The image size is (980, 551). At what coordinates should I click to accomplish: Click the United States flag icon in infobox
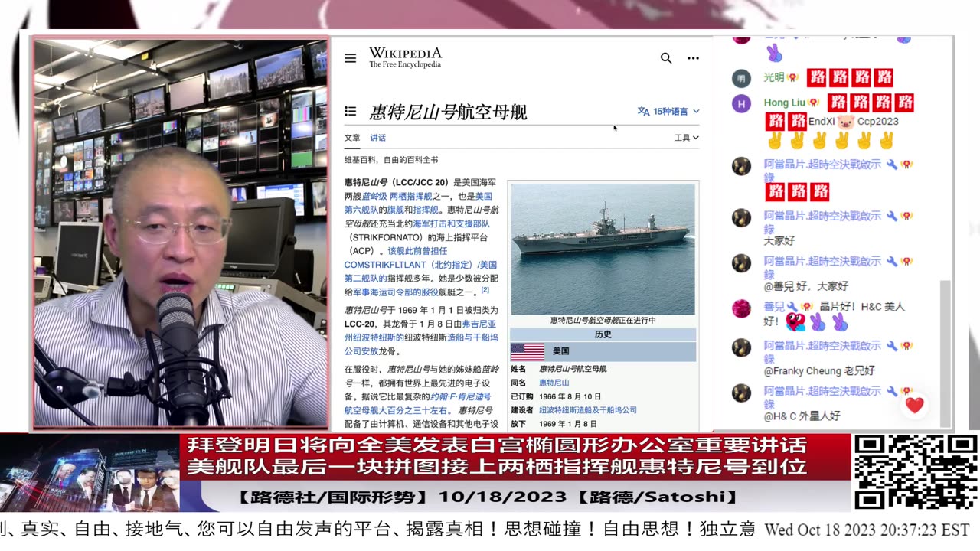tap(527, 351)
